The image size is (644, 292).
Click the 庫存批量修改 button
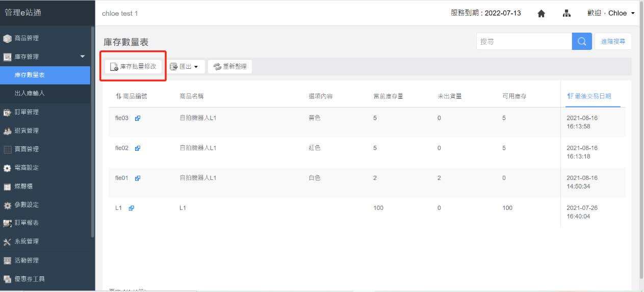(x=133, y=67)
